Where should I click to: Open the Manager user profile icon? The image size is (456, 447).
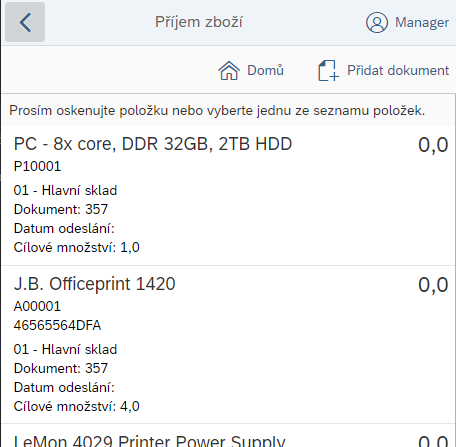point(377,22)
